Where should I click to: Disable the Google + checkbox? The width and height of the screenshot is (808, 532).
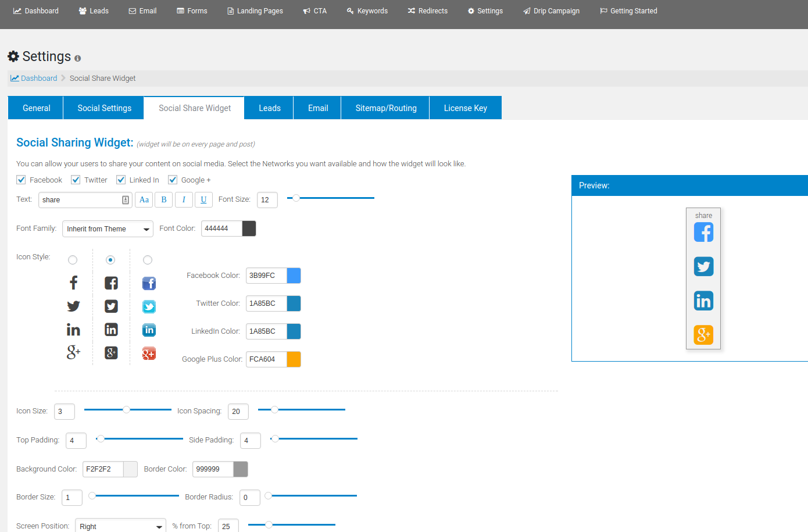173,180
